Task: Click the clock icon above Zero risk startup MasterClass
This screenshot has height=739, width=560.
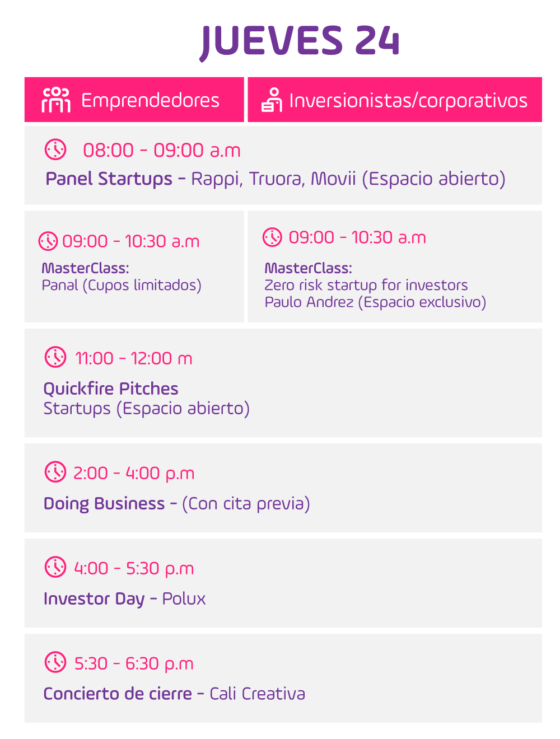Action: click(x=273, y=237)
